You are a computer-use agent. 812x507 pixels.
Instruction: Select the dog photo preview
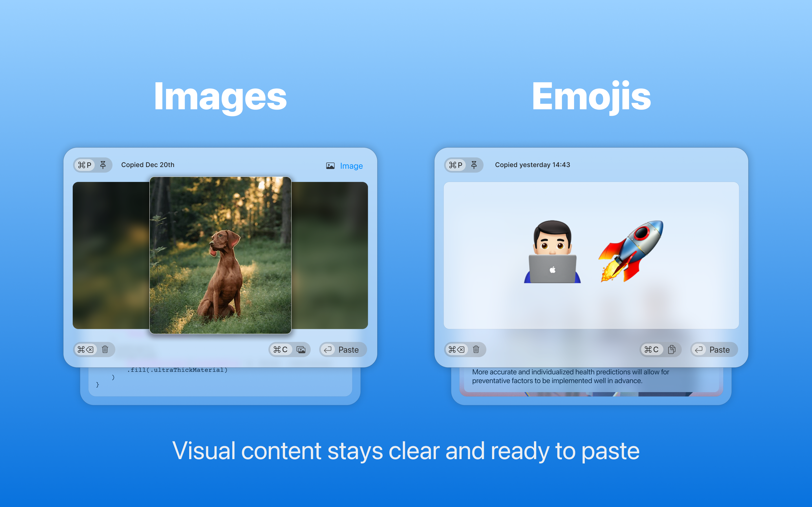pyautogui.click(x=220, y=255)
